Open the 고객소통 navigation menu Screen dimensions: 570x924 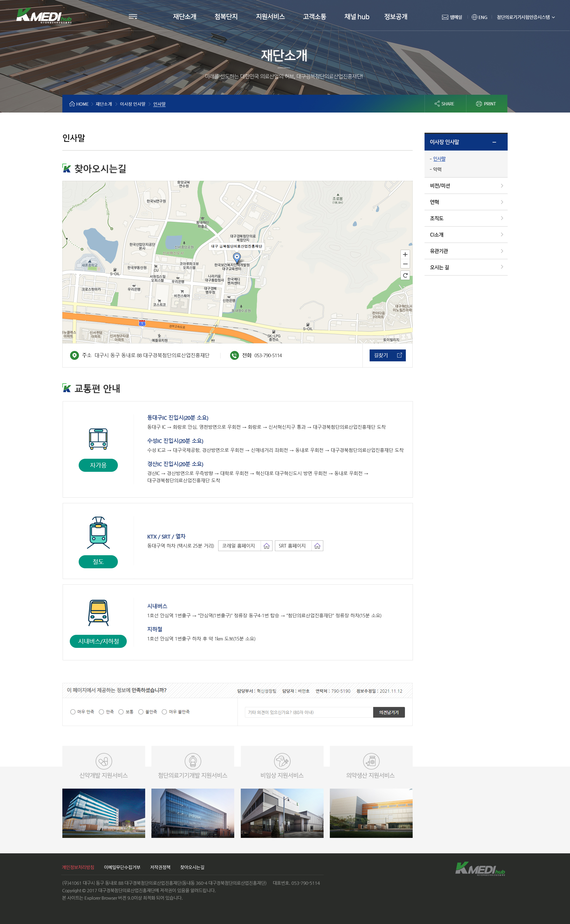[315, 16]
